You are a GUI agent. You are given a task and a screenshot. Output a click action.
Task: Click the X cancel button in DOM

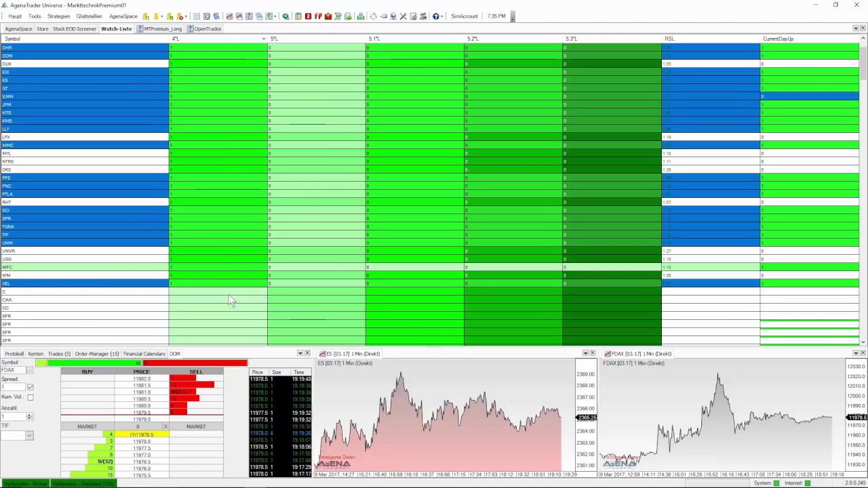[x=165, y=426]
